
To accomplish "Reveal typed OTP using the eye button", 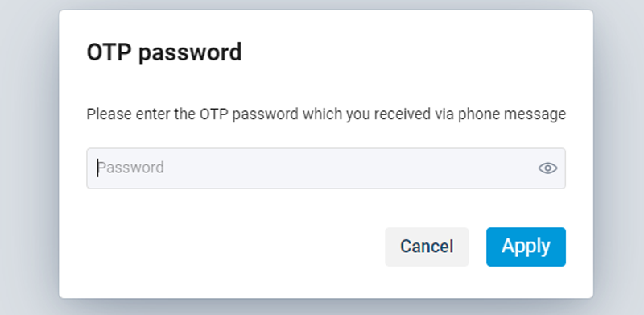I will [x=547, y=168].
